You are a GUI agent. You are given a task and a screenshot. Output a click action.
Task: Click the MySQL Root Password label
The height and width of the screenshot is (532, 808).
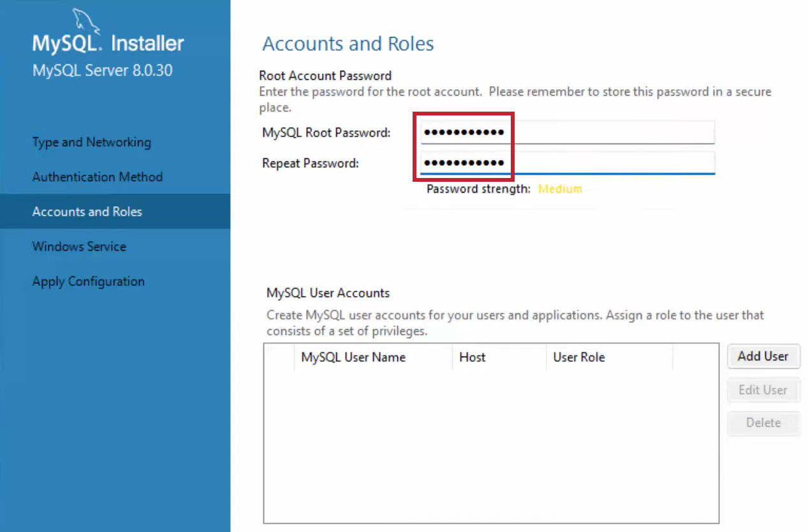326,133
